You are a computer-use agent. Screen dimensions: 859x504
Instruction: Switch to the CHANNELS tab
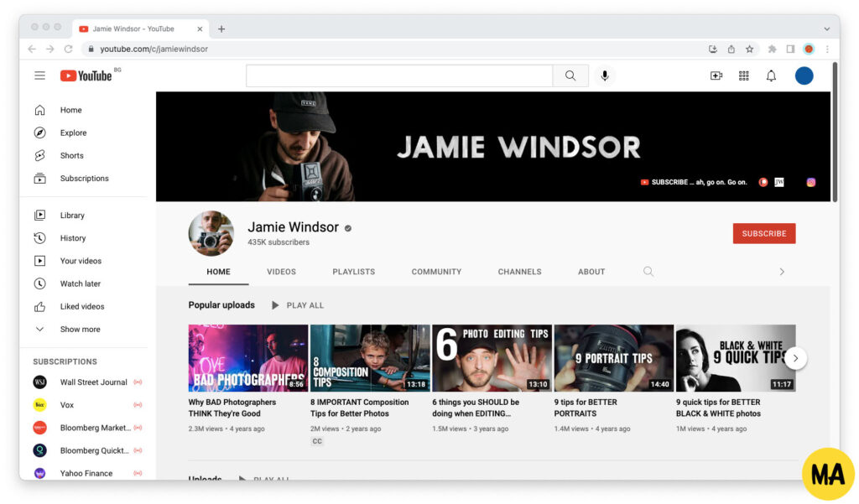pos(519,272)
